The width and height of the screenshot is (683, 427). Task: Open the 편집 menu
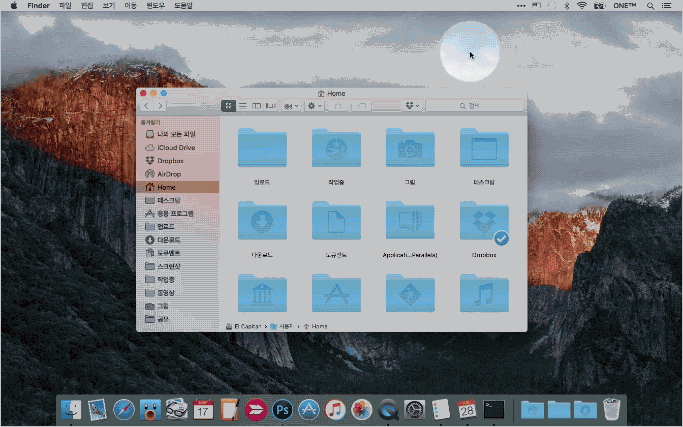pyautogui.click(x=87, y=6)
